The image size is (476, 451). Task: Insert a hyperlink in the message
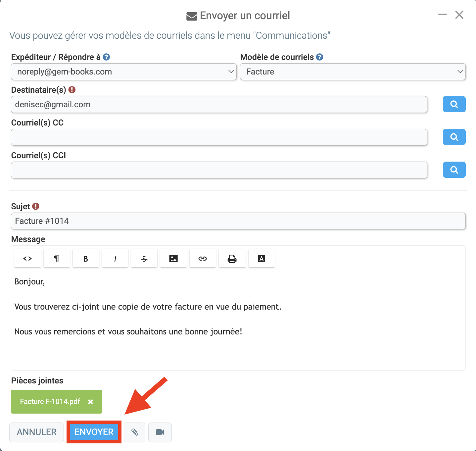pos(203,258)
